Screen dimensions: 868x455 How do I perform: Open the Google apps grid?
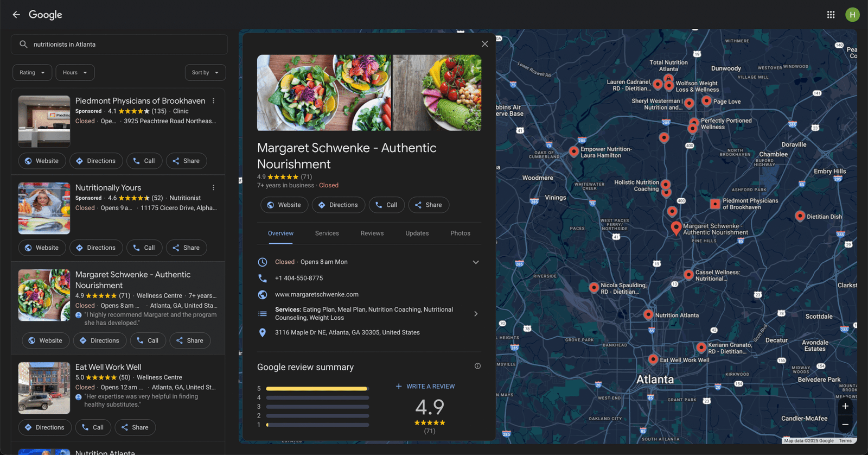click(x=831, y=15)
